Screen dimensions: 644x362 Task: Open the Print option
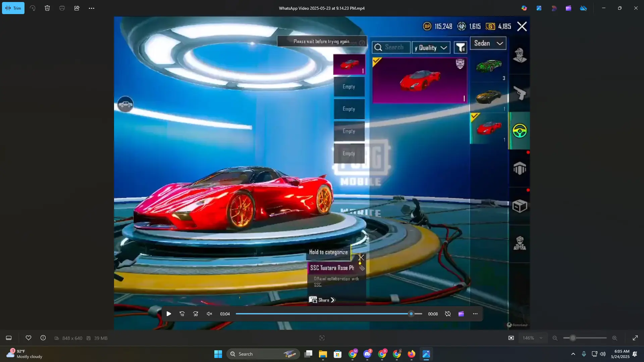[x=62, y=8]
